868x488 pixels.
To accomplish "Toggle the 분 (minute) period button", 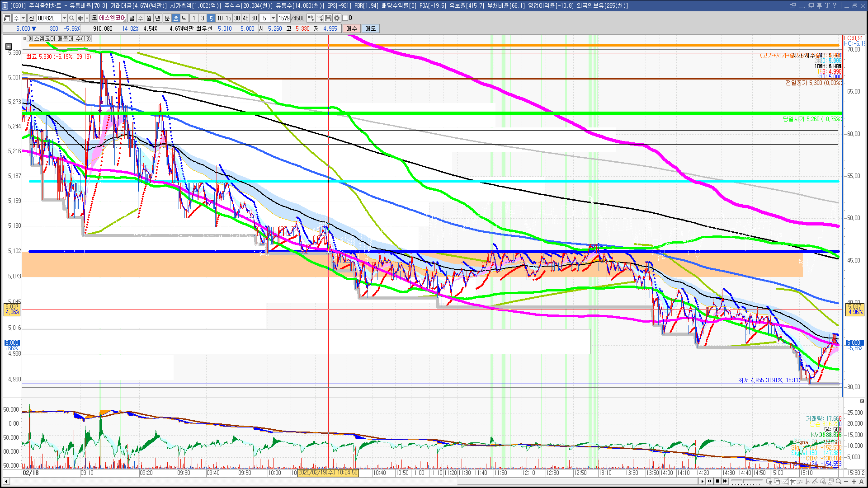I will click(x=167, y=18).
